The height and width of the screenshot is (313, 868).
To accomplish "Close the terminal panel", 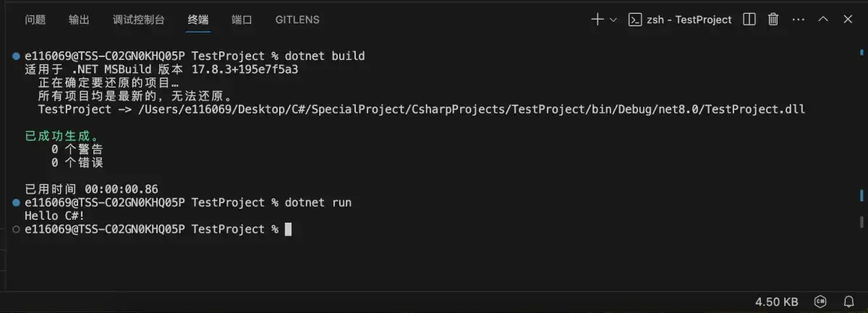I will [x=848, y=20].
